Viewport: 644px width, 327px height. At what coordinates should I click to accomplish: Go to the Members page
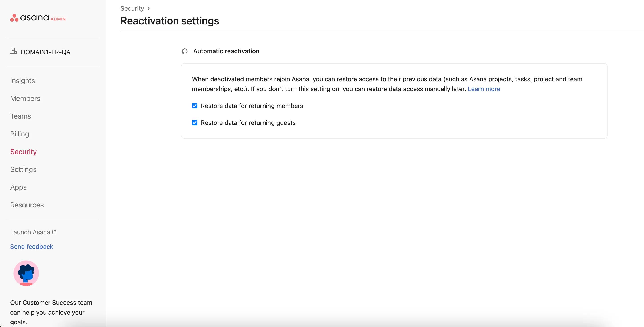click(25, 98)
